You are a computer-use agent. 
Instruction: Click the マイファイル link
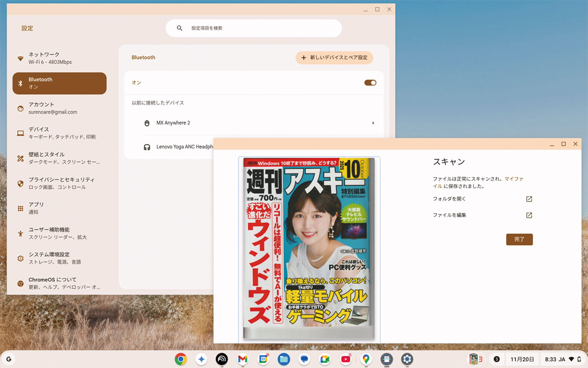(x=514, y=179)
